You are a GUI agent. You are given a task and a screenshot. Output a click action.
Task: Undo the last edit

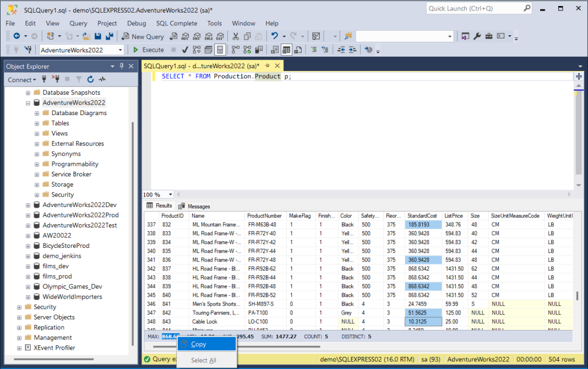click(274, 36)
